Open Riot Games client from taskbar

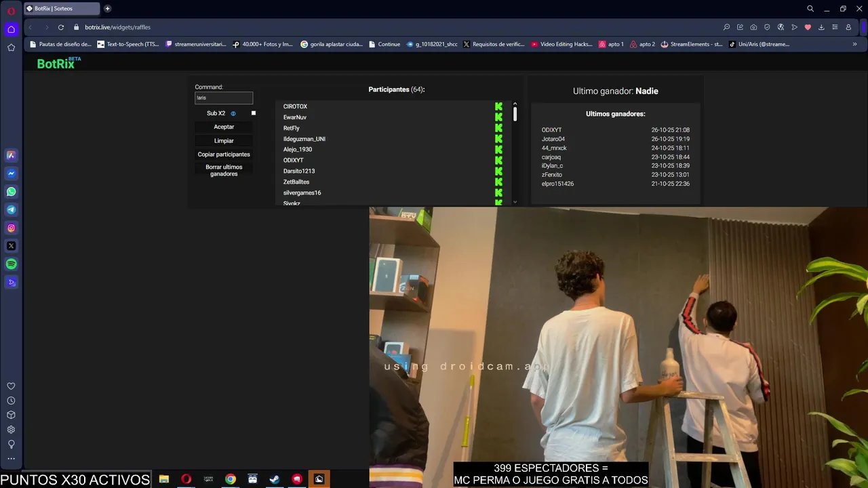click(x=297, y=479)
